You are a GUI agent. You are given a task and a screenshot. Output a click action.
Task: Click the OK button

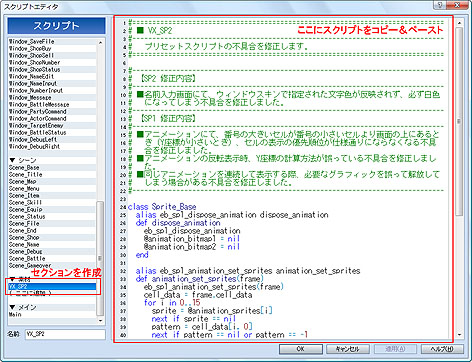pos(301,349)
